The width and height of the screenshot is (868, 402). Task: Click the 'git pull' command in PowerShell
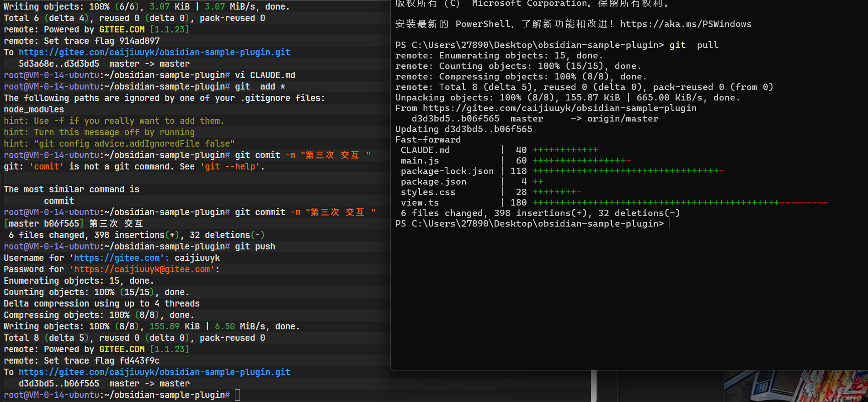pyautogui.click(x=694, y=45)
